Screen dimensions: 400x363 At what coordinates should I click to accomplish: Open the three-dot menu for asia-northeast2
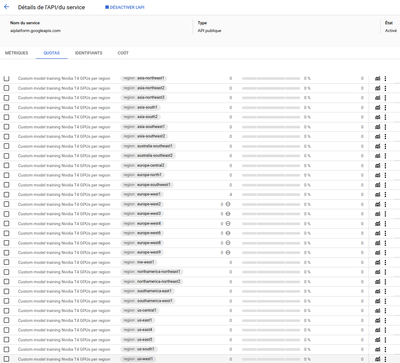click(x=385, y=88)
